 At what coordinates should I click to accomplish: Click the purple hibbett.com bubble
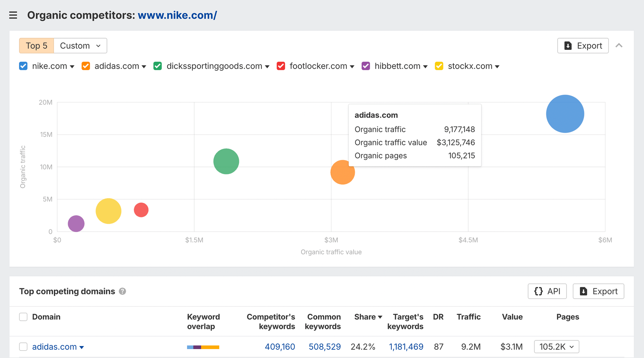(76, 223)
